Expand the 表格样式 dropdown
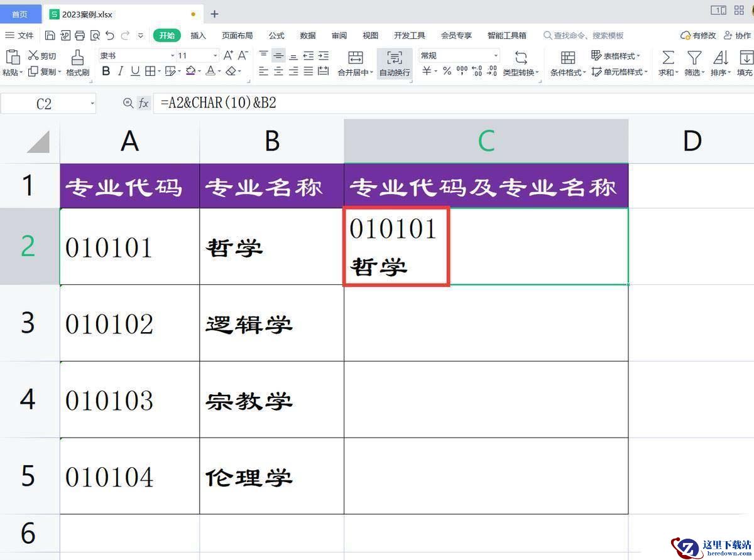This screenshot has width=754, height=560. pyautogui.click(x=638, y=57)
